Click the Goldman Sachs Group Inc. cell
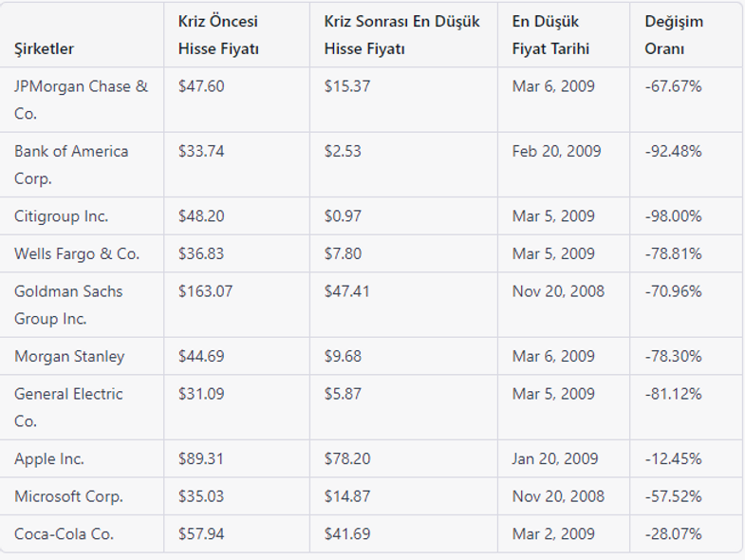Image resolution: width=745 pixels, height=560 pixels. (68, 306)
